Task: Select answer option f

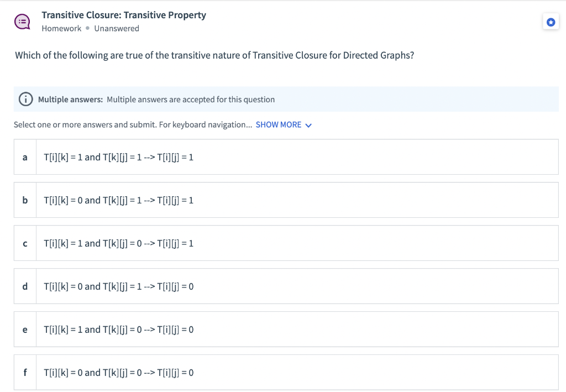Action: click(286, 373)
